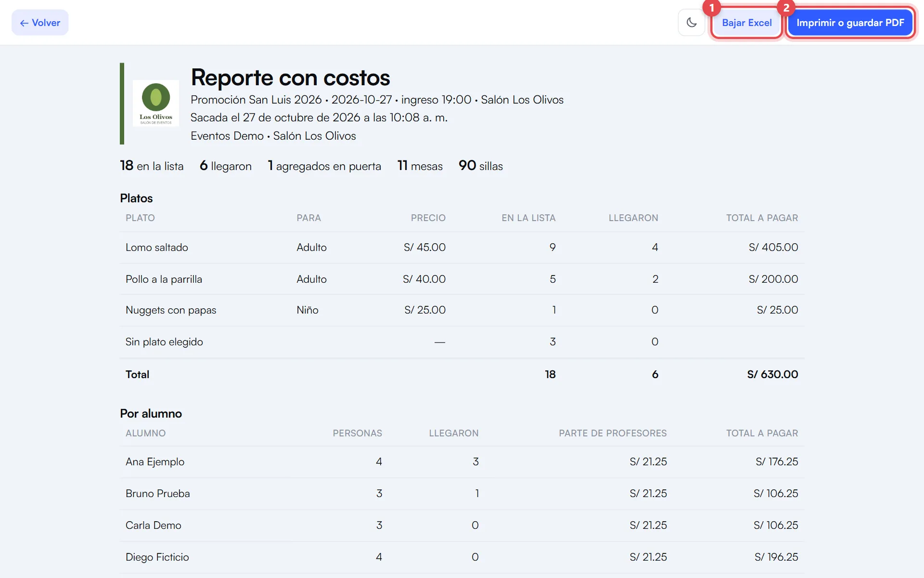The height and width of the screenshot is (578, 924).
Task: Click the EN LA LISTA column header
Action: [528, 218]
